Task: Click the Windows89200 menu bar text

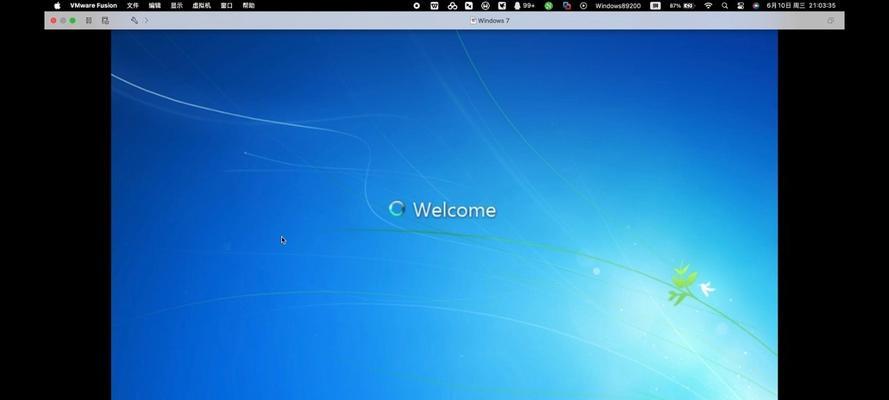Action: click(x=618, y=6)
